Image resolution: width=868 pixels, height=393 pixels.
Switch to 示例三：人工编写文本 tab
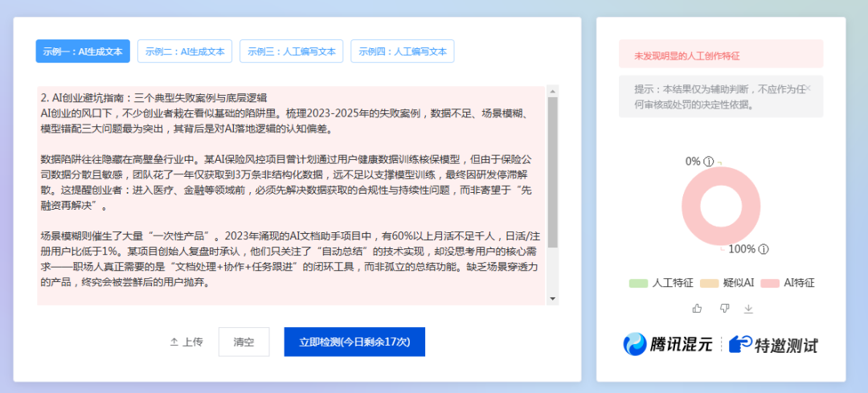click(292, 51)
